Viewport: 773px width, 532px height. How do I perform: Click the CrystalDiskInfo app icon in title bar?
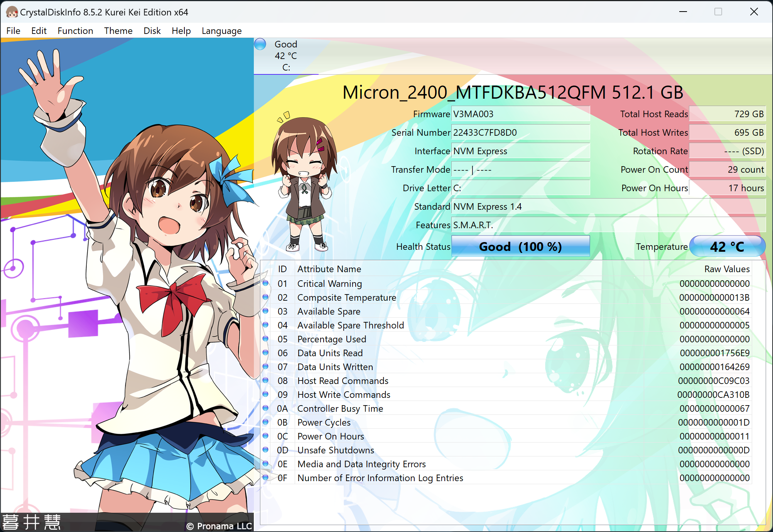(12, 12)
